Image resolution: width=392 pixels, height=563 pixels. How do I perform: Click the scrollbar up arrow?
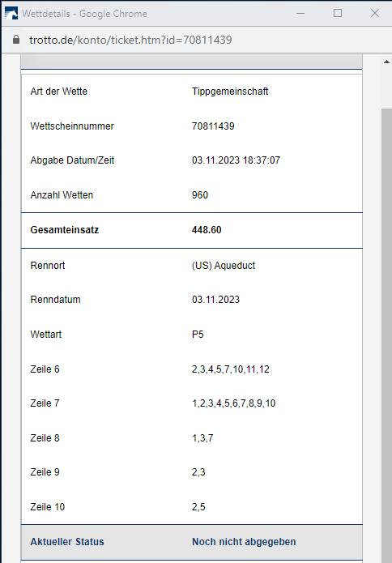[386, 62]
